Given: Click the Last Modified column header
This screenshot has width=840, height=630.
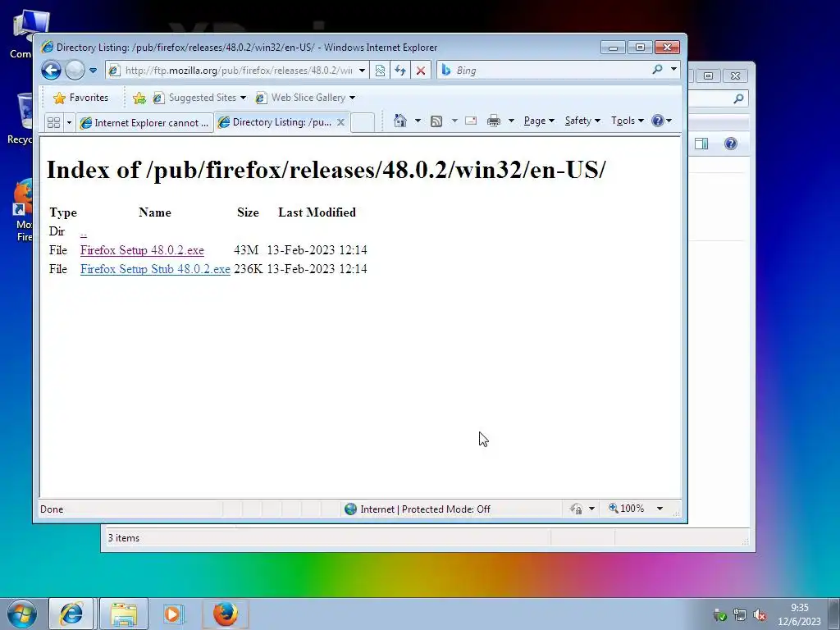Looking at the screenshot, I should (317, 212).
